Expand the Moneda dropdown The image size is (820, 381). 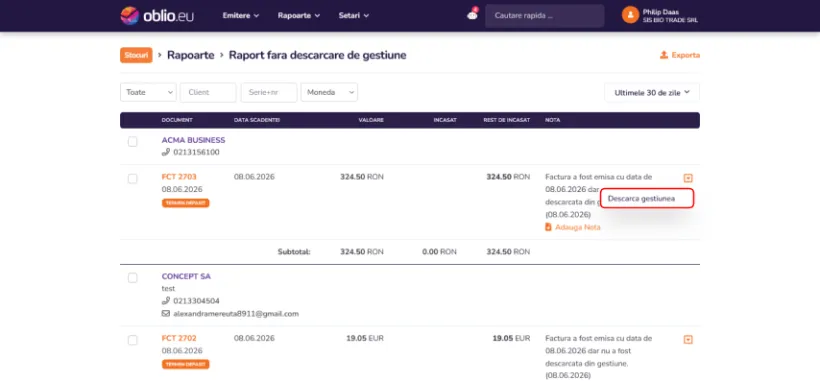pyautogui.click(x=329, y=92)
